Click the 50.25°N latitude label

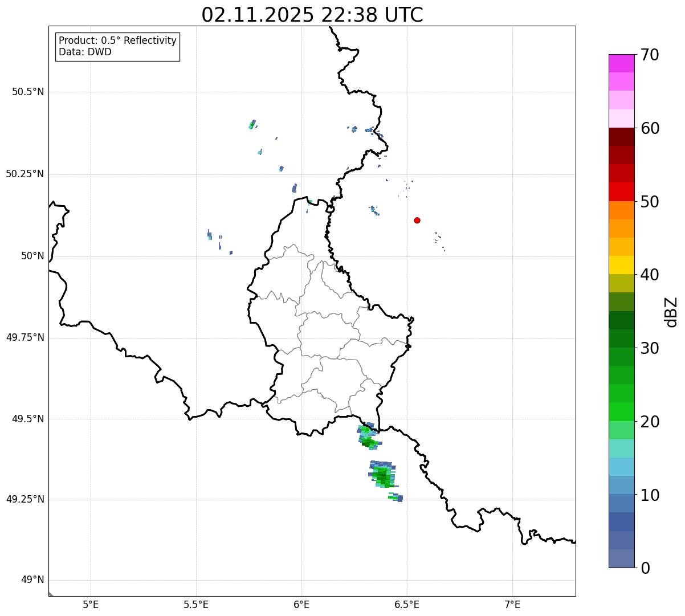[25, 174]
